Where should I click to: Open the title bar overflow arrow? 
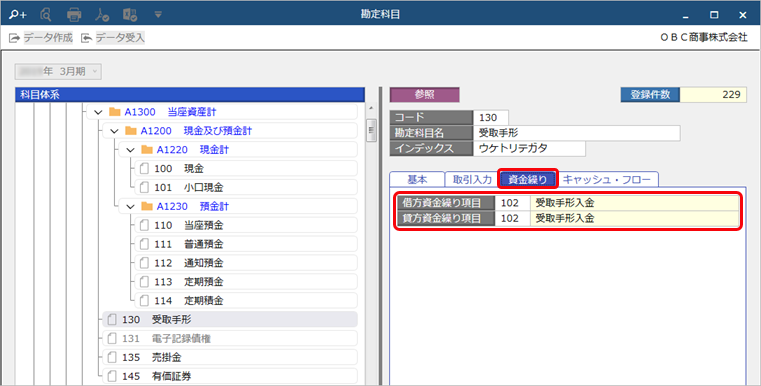[158, 15]
